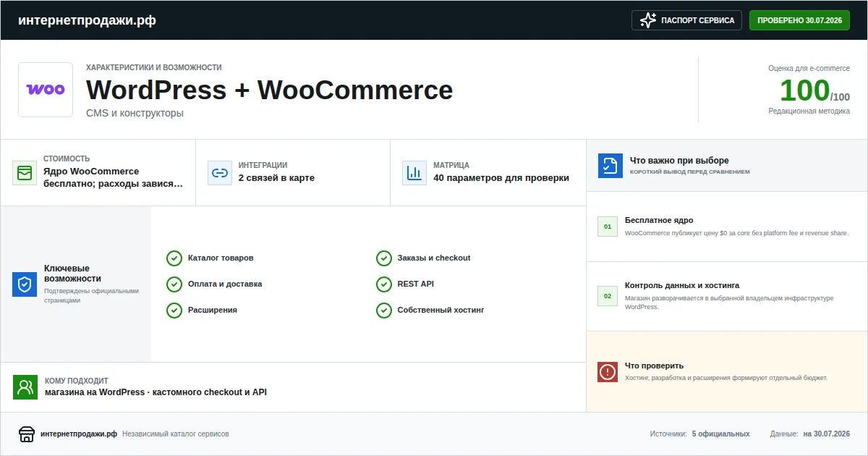Viewport: 868px width, 456px height.
Task: Click the Woo logo thumbnail
Action: coord(46,90)
